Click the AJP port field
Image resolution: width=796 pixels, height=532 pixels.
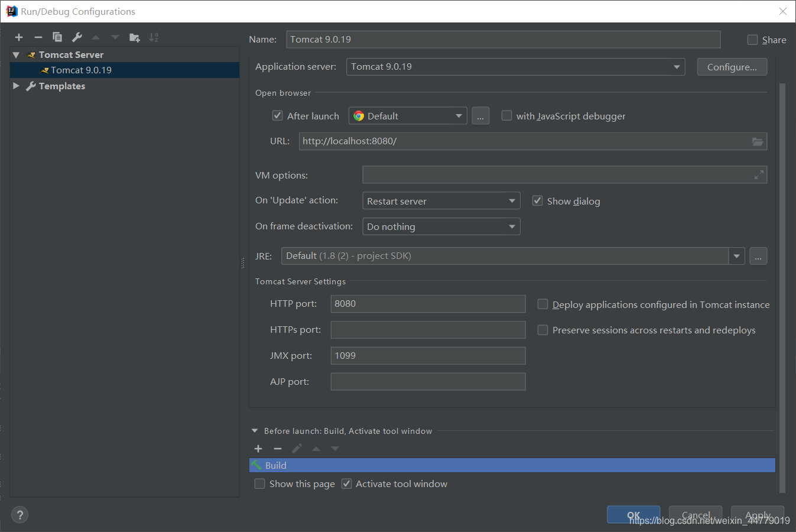pyautogui.click(x=428, y=382)
